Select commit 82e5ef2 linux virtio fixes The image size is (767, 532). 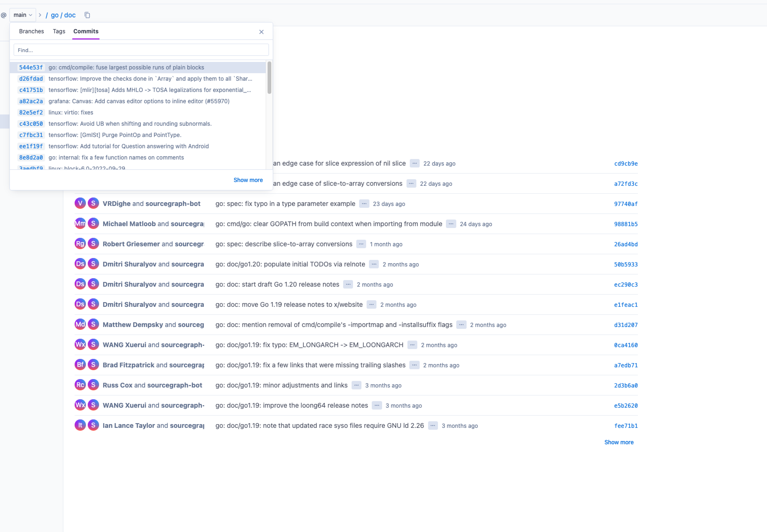71,112
